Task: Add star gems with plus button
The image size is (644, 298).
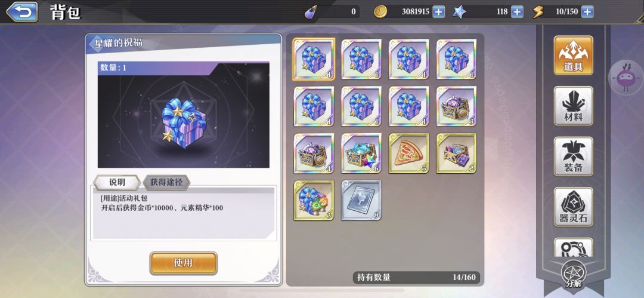Action: (x=516, y=11)
